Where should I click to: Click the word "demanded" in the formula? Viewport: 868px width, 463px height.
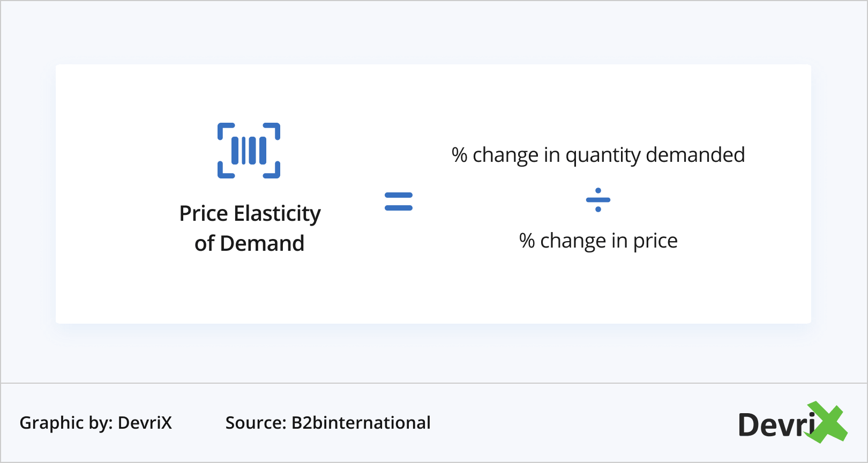pyautogui.click(x=695, y=155)
